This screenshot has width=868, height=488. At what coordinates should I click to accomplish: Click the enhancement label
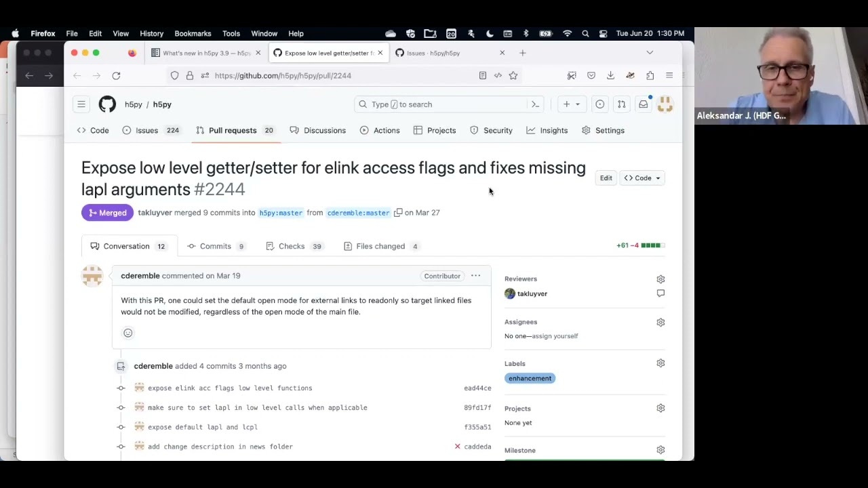[x=530, y=378]
